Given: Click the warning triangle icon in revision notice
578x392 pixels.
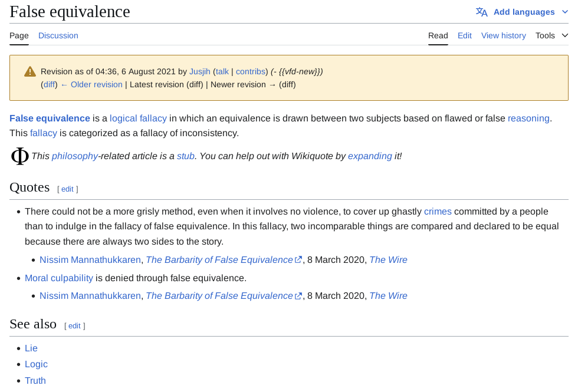Looking at the screenshot, I should [30, 71].
